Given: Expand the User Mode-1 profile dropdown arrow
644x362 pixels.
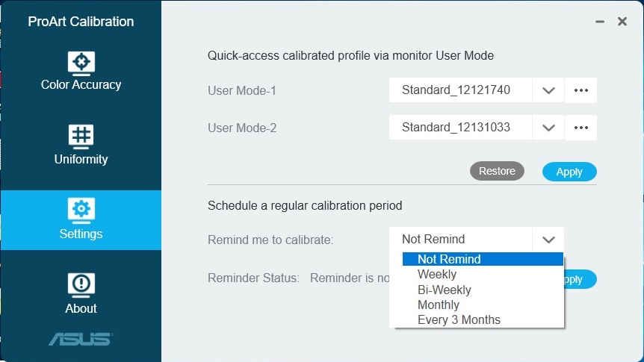Looking at the screenshot, I should 548,90.
